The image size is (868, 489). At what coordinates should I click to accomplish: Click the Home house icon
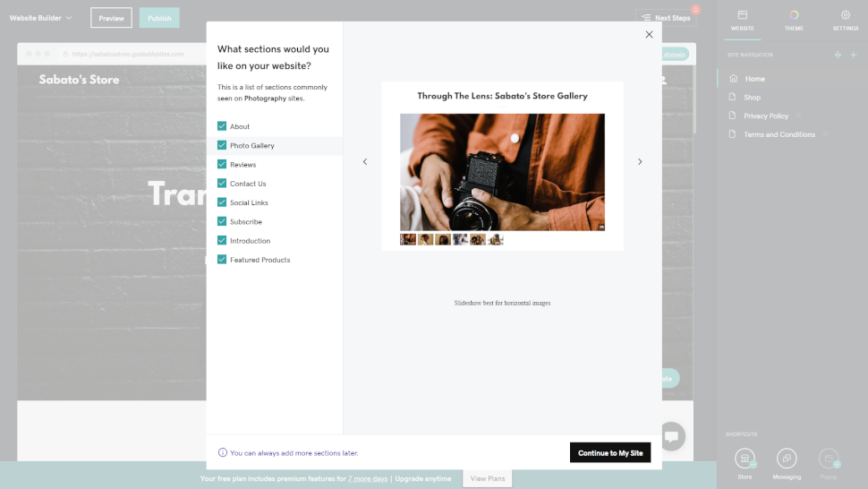pos(734,78)
